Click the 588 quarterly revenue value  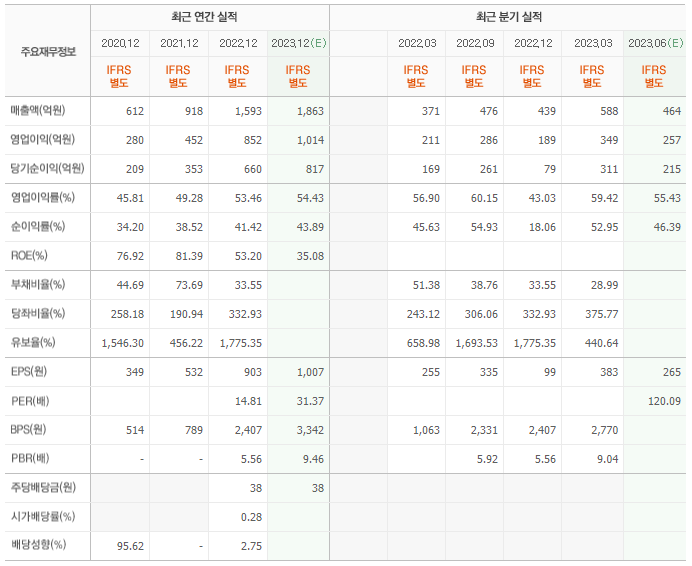tap(609, 111)
